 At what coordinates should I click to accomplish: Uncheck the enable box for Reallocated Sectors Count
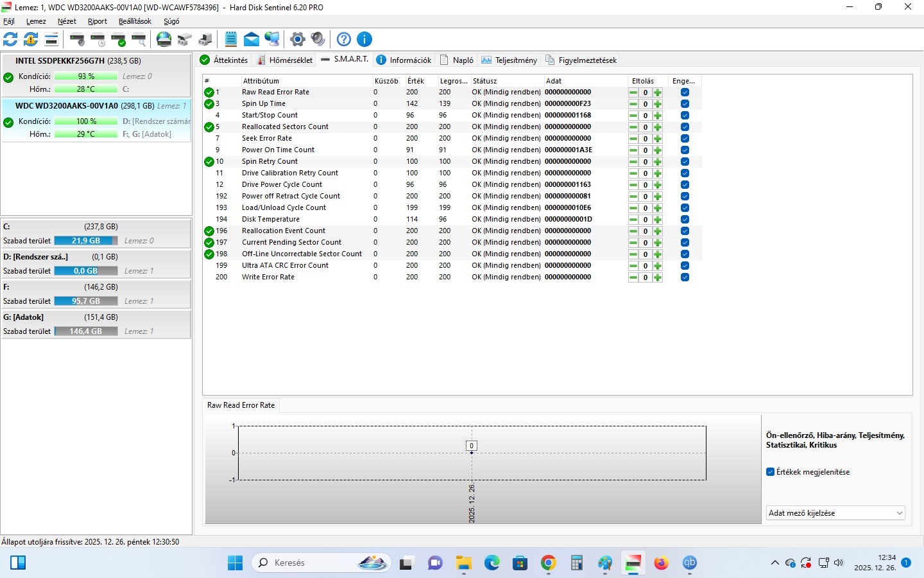(x=685, y=127)
